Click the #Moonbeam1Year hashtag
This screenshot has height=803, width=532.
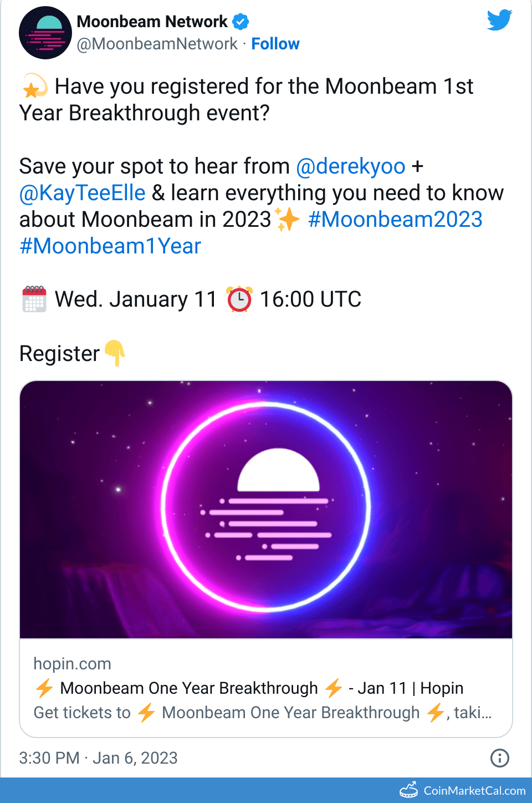click(x=110, y=246)
